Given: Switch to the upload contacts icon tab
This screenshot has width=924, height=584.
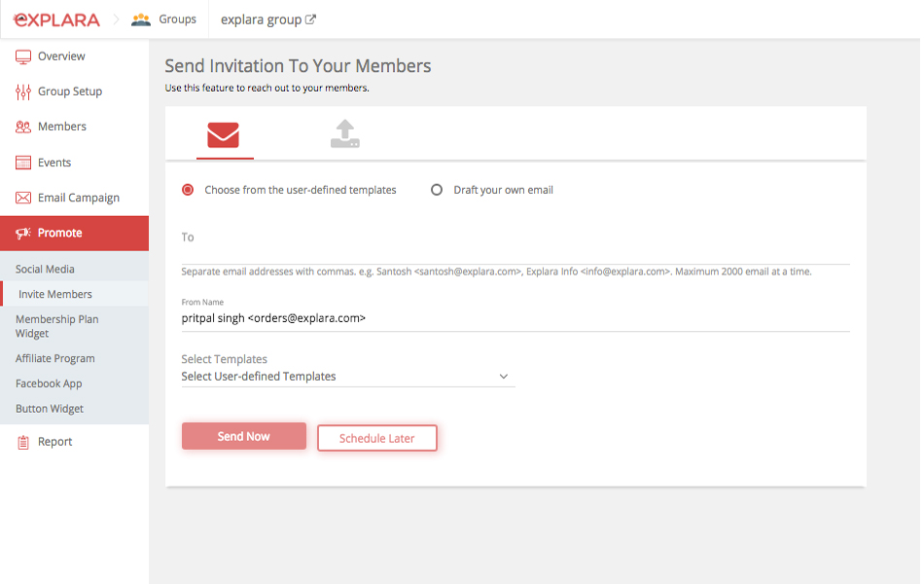Looking at the screenshot, I should (344, 134).
